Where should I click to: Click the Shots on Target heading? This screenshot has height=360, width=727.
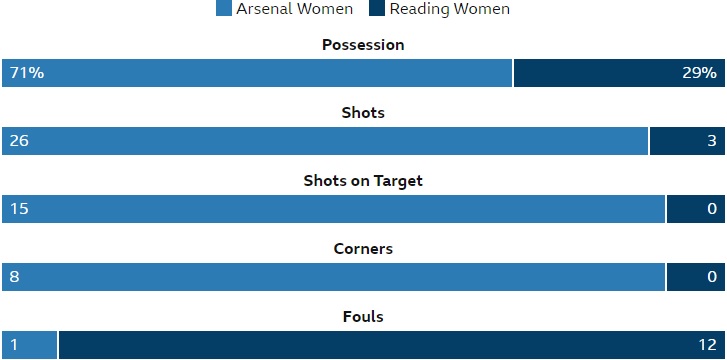(x=363, y=181)
